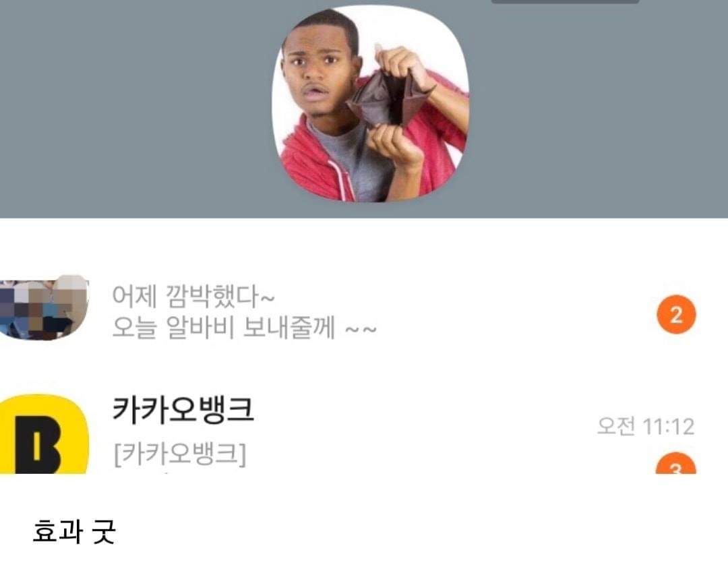Select the [카카오뱅크] message preview text

click(x=180, y=454)
